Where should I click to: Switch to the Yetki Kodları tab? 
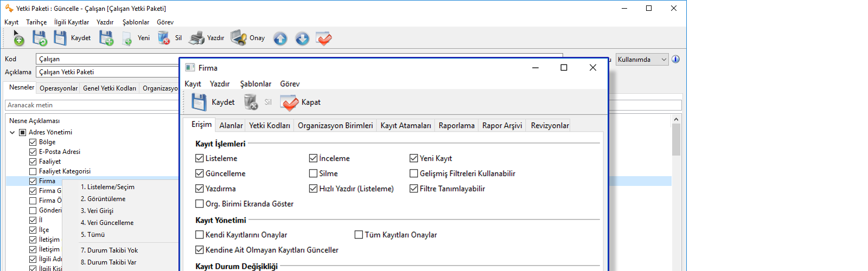click(269, 126)
